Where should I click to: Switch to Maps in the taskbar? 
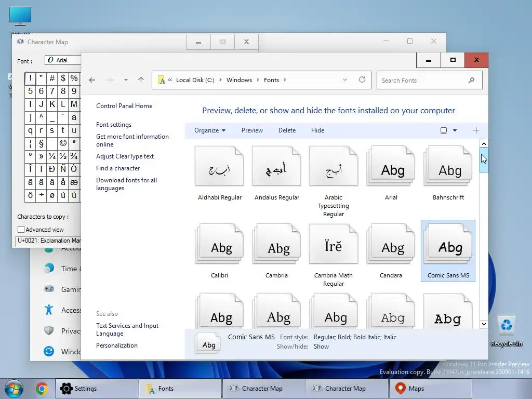(x=431, y=389)
